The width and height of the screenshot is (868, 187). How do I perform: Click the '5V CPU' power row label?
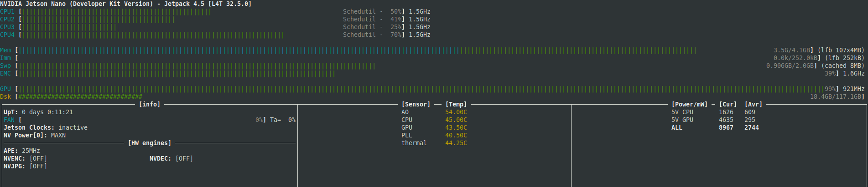pos(682,112)
